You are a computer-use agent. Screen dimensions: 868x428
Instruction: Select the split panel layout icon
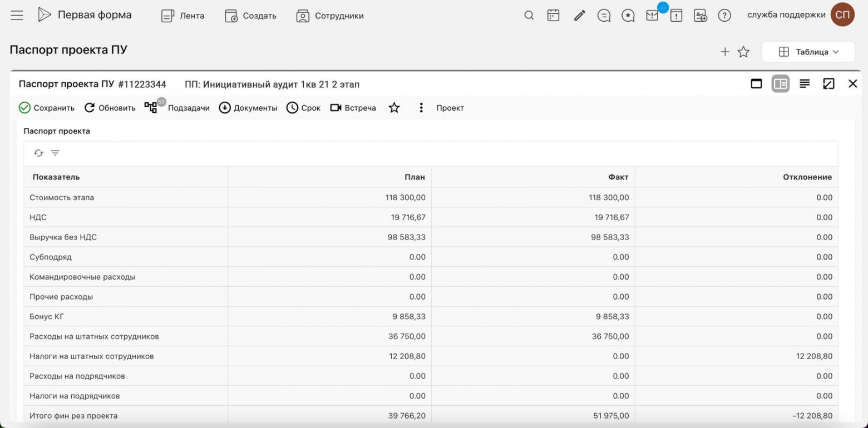pos(781,84)
